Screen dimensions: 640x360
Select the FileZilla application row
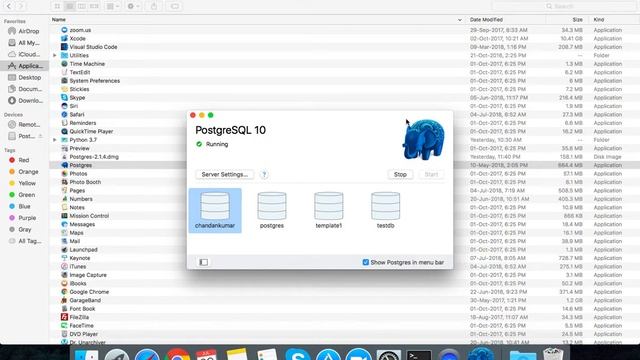click(x=344, y=317)
